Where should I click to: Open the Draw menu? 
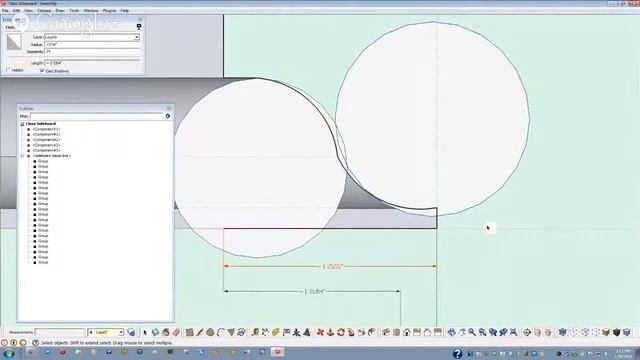click(60, 11)
